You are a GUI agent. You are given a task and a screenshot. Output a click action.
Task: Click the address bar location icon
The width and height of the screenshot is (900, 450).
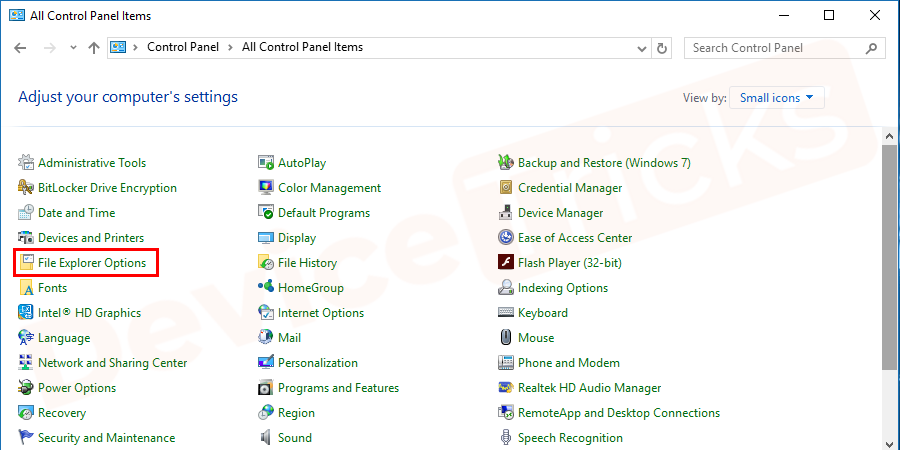point(118,48)
